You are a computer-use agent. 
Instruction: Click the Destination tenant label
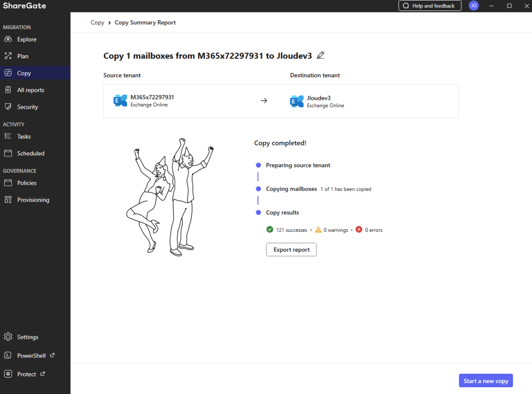click(315, 75)
